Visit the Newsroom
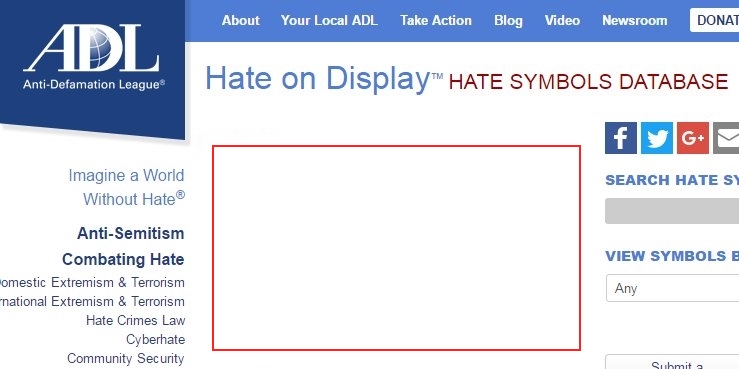Image resolution: width=739 pixels, height=369 pixels. pos(634,21)
